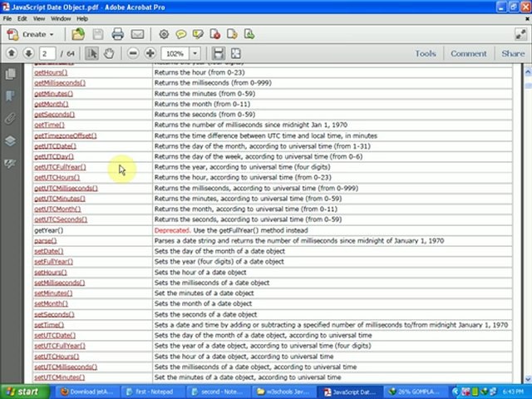Click the page with yellow arrow icon
The width and height of the screenshot is (532, 399).
point(232,34)
